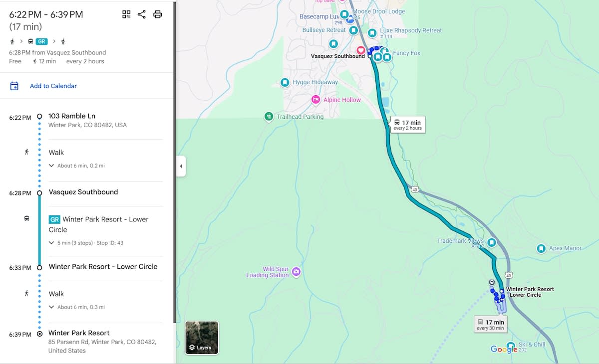Click the Winter Park Resort destination name
599x364 pixels.
79,333
